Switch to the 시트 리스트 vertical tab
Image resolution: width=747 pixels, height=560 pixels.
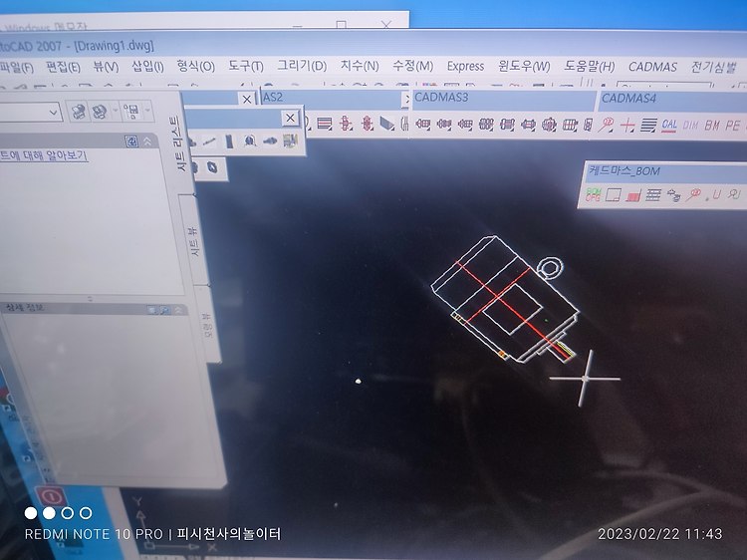tap(177, 142)
